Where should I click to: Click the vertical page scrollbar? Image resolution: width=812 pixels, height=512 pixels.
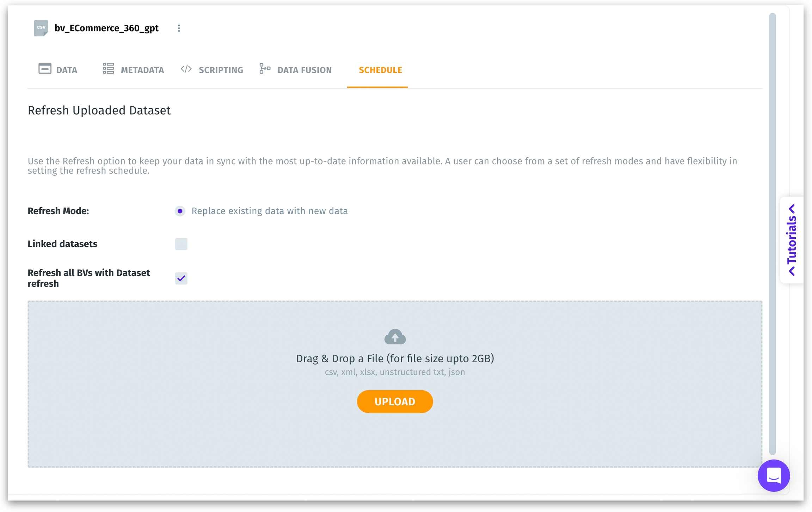pos(772,232)
